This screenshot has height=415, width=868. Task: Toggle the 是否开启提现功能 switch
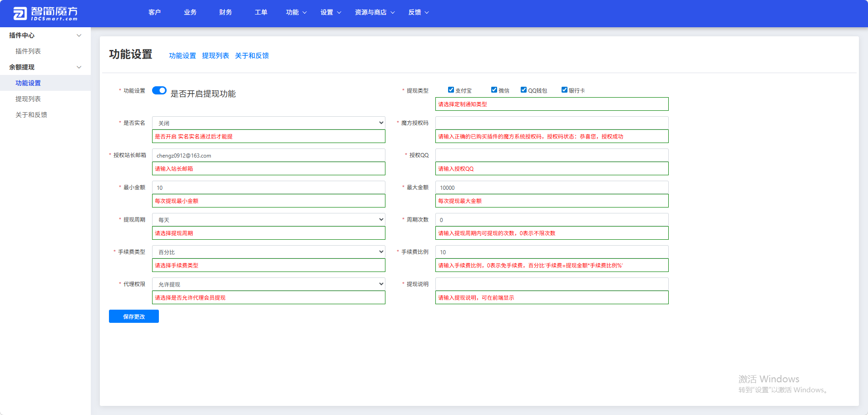coord(159,90)
